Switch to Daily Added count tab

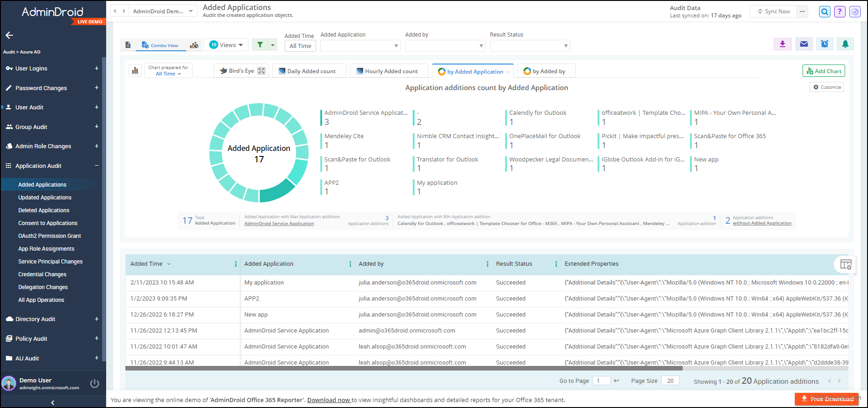pyautogui.click(x=309, y=71)
